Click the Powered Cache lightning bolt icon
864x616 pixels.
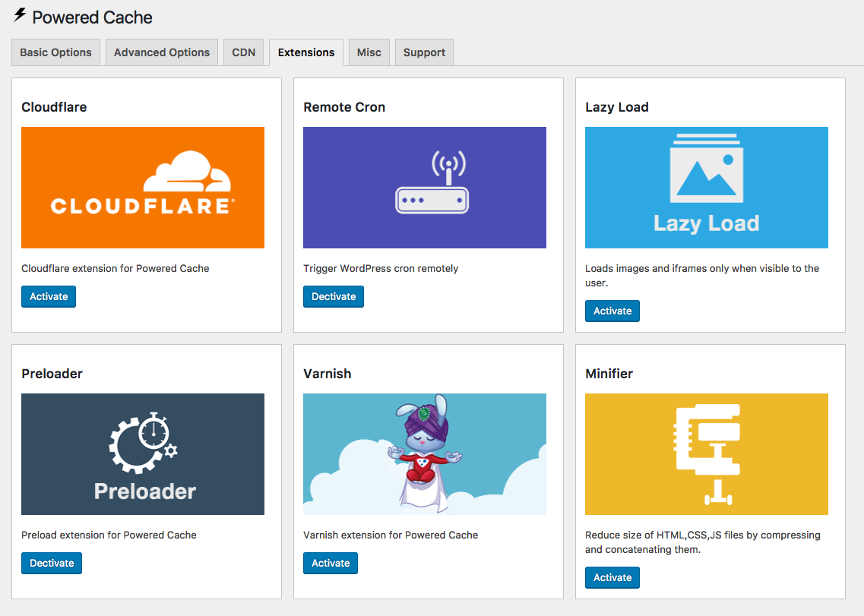pyautogui.click(x=22, y=16)
